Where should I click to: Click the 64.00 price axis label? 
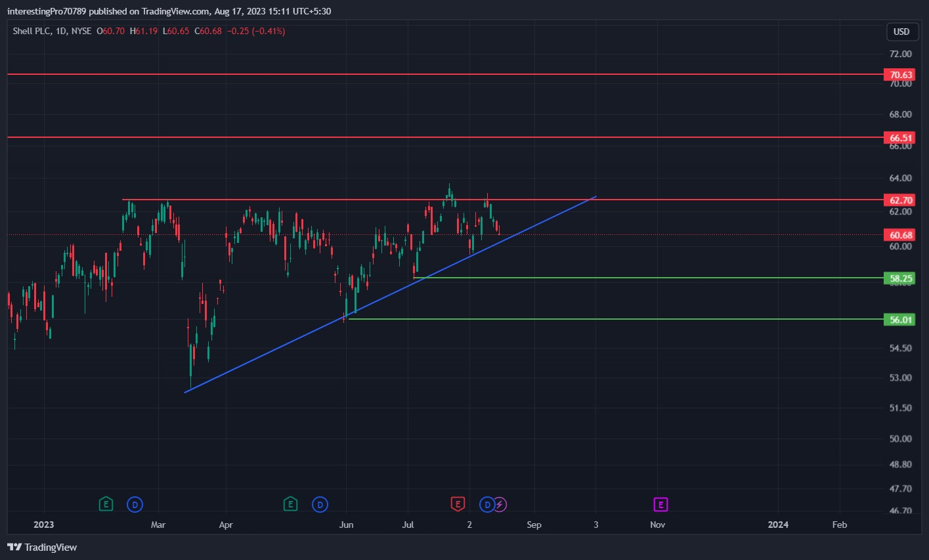click(901, 178)
